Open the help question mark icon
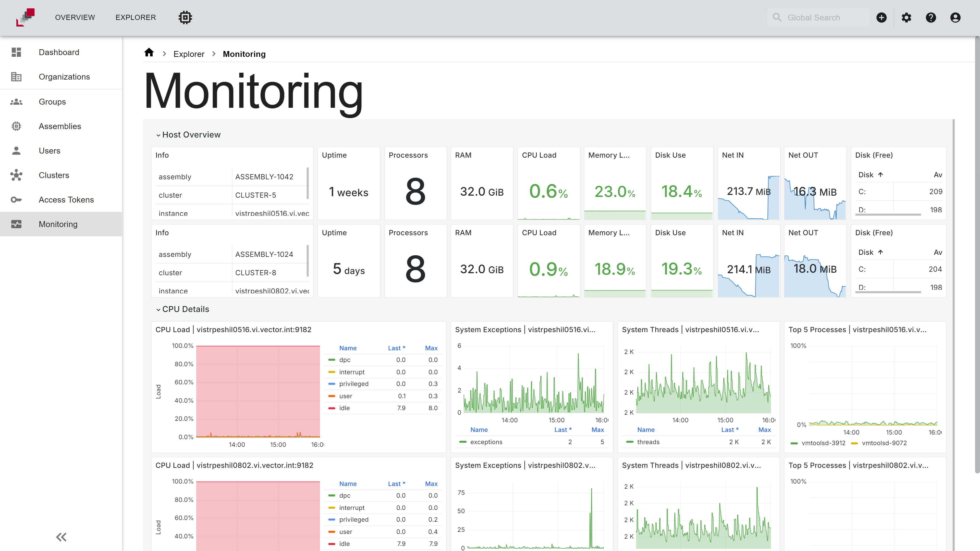980x551 pixels. coord(931,18)
